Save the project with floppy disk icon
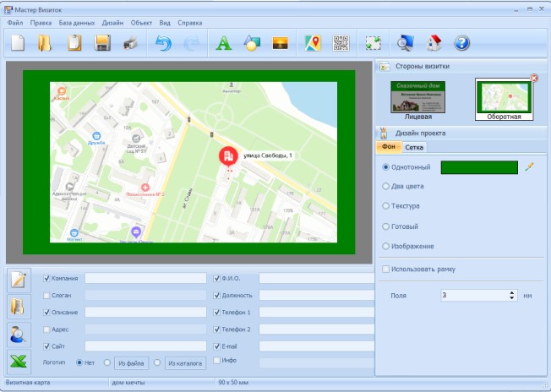551x392 pixels. pyautogui.click(x=102, y=43)
